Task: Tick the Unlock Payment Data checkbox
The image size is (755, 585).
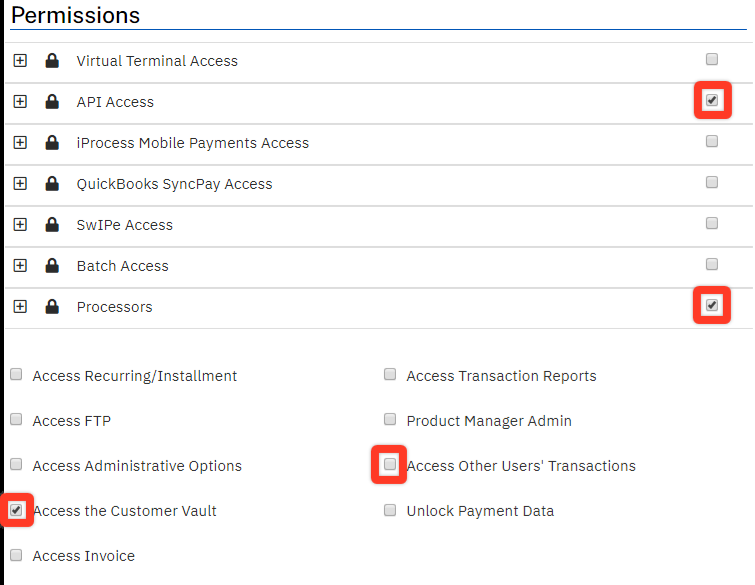Action: [x=390, y=510]
